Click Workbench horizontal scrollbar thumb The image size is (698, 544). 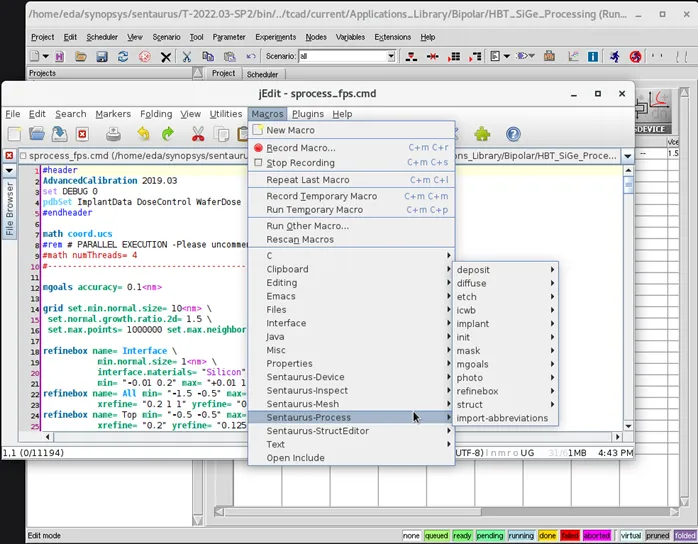coord(353,512)
